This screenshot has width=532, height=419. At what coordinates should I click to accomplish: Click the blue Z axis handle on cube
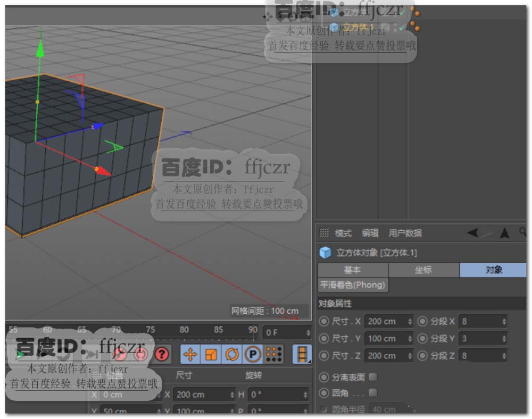[x=98, y=126]
